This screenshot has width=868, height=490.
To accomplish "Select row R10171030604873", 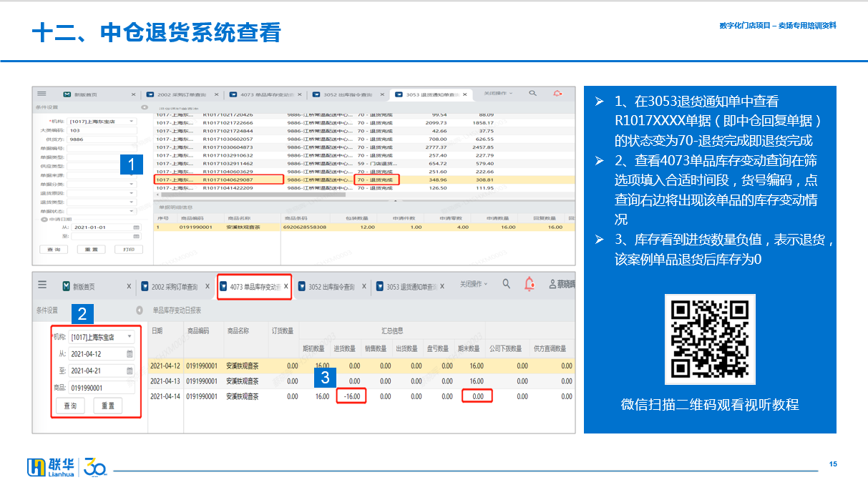I will pyautogui.click(x=364, y=147).
